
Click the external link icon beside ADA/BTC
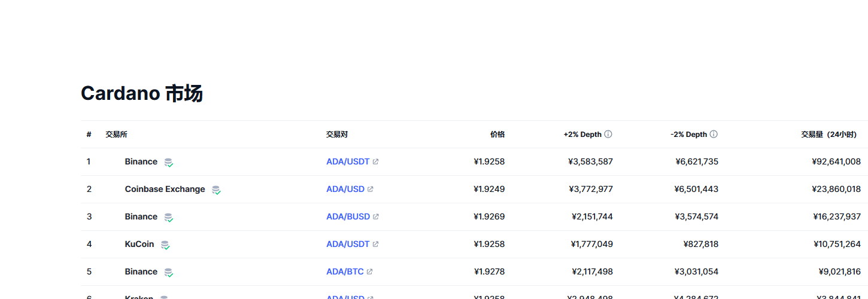pyautogui.click(x=369, y=272)
